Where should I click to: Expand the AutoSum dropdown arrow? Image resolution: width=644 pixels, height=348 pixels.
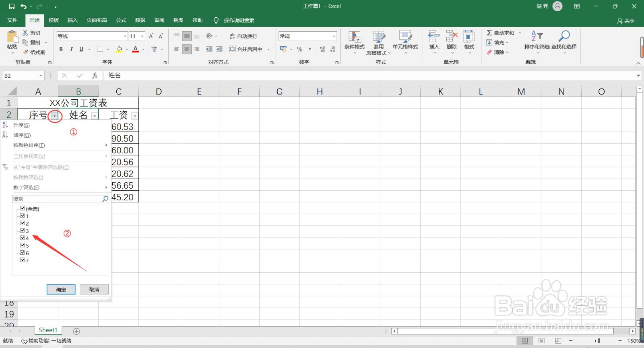[x=520, y=33]
